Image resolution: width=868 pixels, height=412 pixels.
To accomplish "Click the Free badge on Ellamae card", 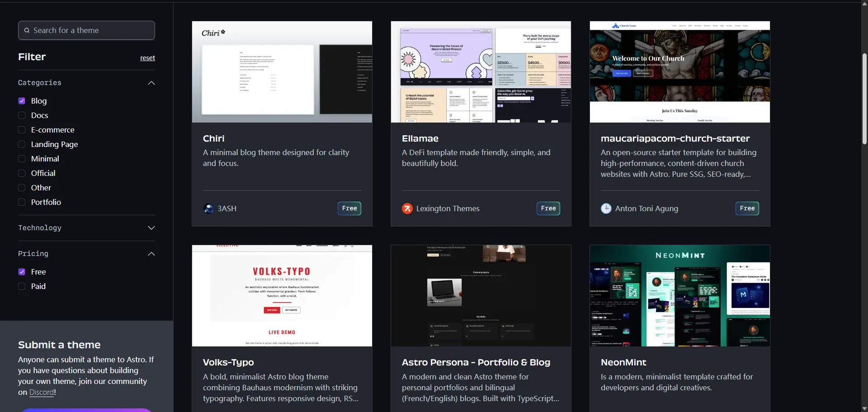I will point(548,208).
